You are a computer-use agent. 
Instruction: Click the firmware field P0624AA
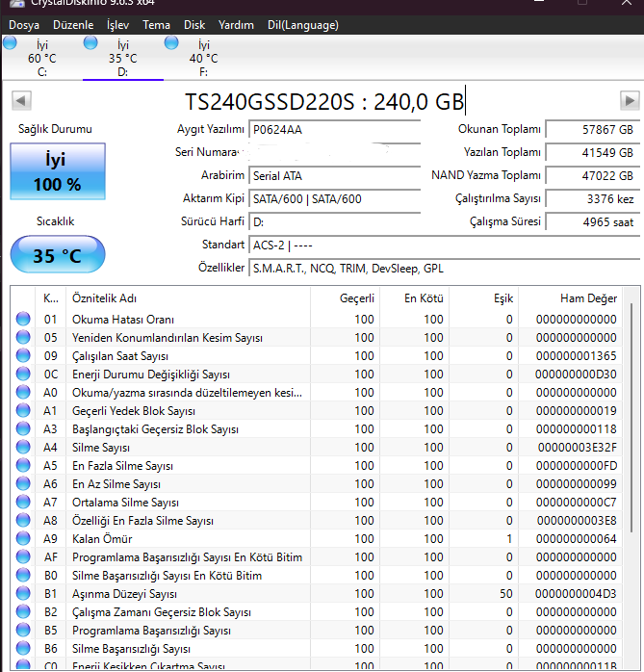pyautogui.click(x=335, y=129)
